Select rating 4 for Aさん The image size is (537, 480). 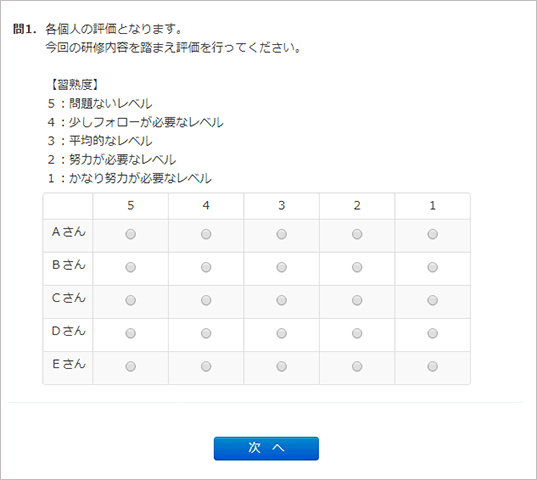206,234
